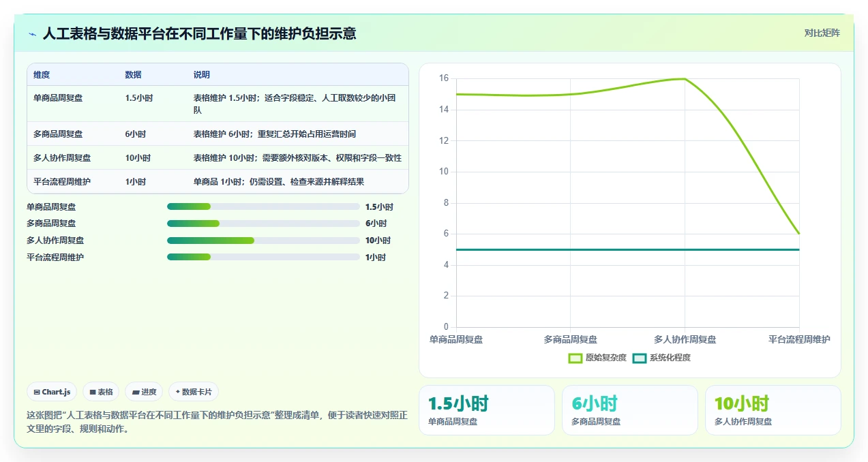The image size is (868, 462).
Task: Click the 1.5小时 data card
Action: click(x=487, y=410)
